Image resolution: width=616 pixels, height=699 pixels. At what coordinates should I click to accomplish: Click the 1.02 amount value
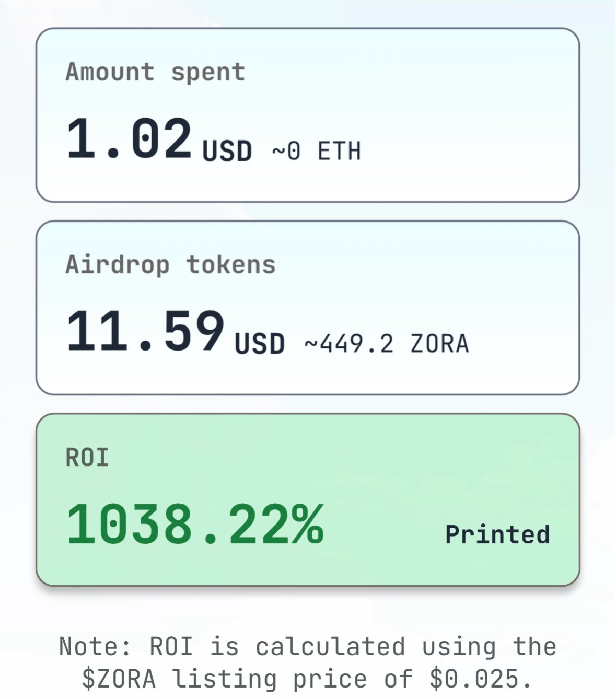pyautogui.click(x=129, y=138)
